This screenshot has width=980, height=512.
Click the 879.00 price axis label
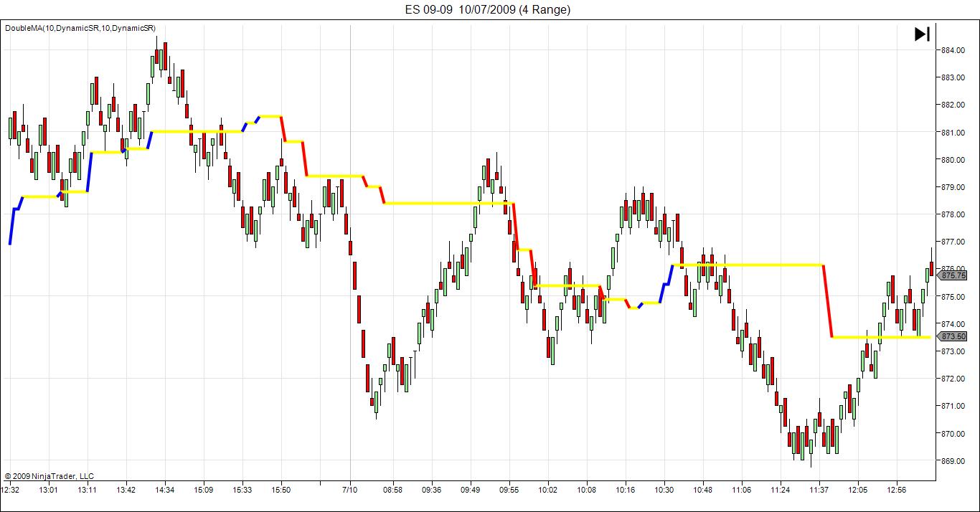coord(953,187)
